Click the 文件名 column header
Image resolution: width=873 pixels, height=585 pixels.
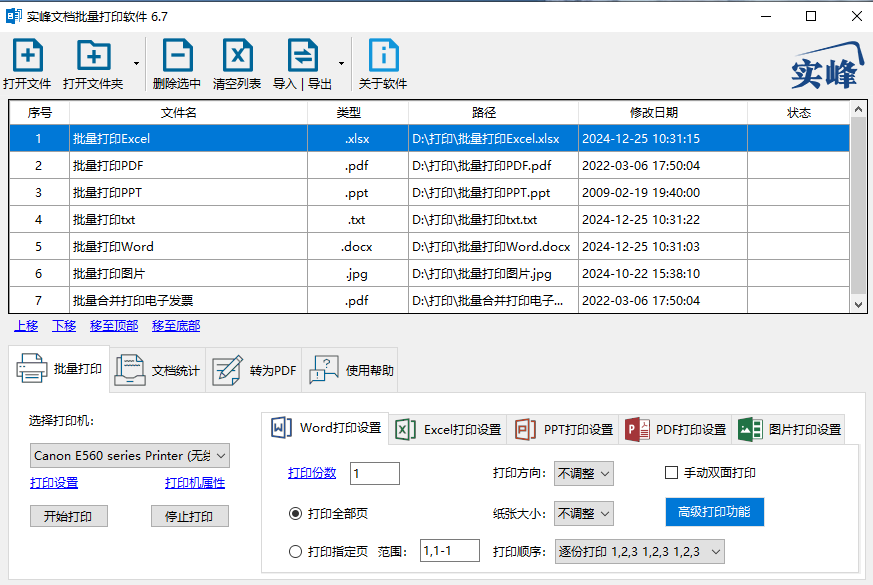[188, 113]
